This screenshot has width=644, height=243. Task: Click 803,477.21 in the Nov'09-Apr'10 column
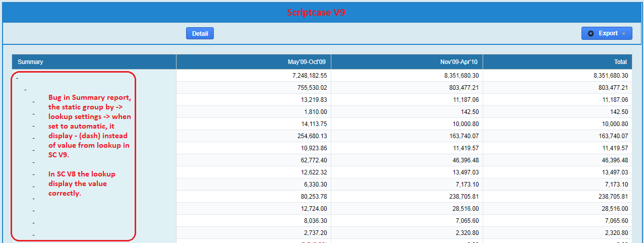(x=464, y=88)
